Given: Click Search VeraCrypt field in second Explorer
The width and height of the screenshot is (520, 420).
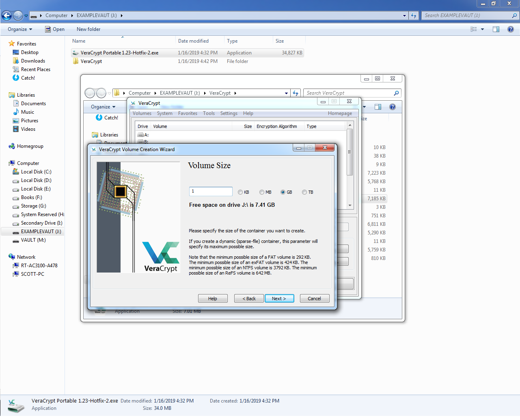Looking at the screenshot, I should coord(352,93).
